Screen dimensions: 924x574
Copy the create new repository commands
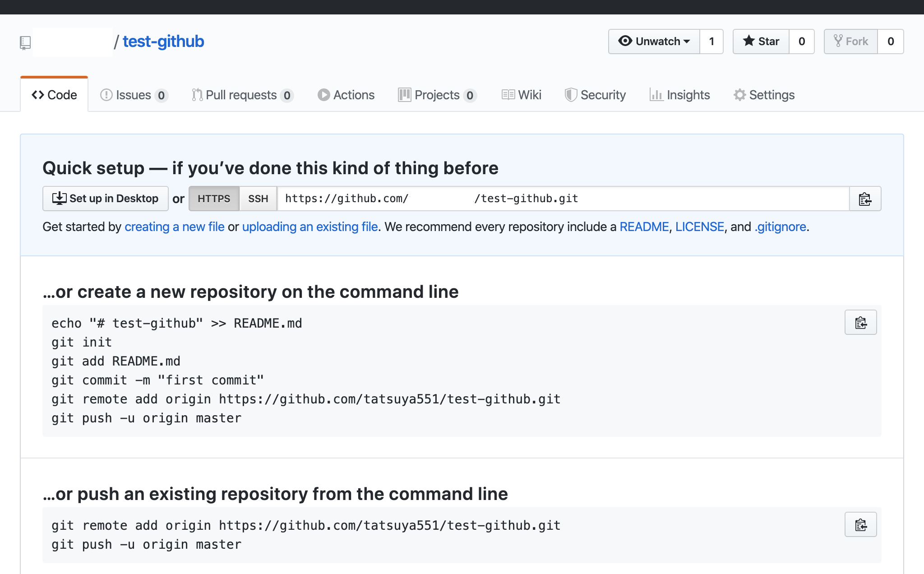[x=860, y=322]
